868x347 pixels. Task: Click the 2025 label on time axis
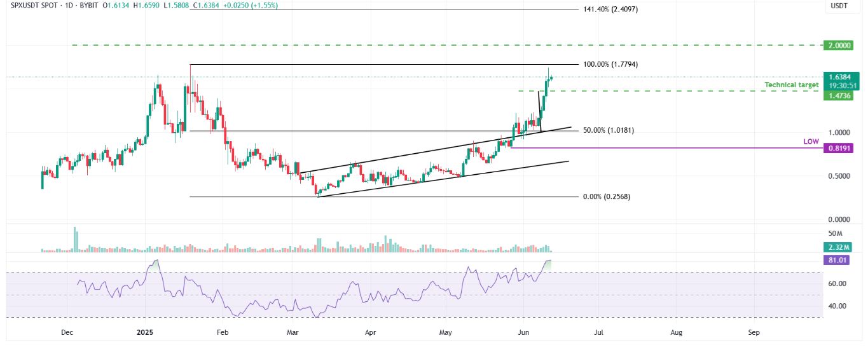(146, 332)
